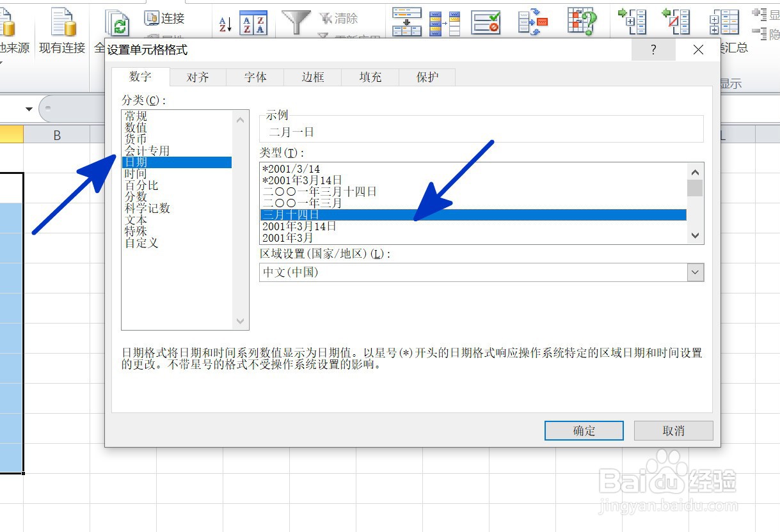Open the 区域设置 locale dropdown
Screen dimensions: 780x532
(x=695, y=272)
